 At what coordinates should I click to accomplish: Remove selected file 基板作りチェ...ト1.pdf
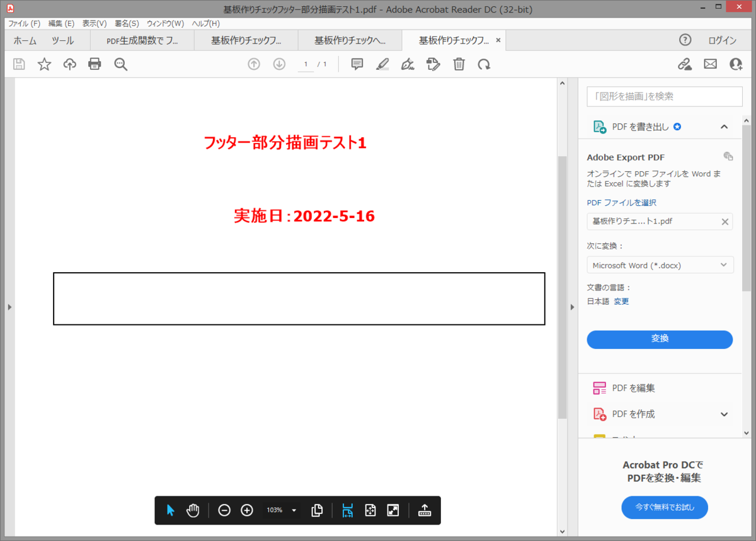724,222
